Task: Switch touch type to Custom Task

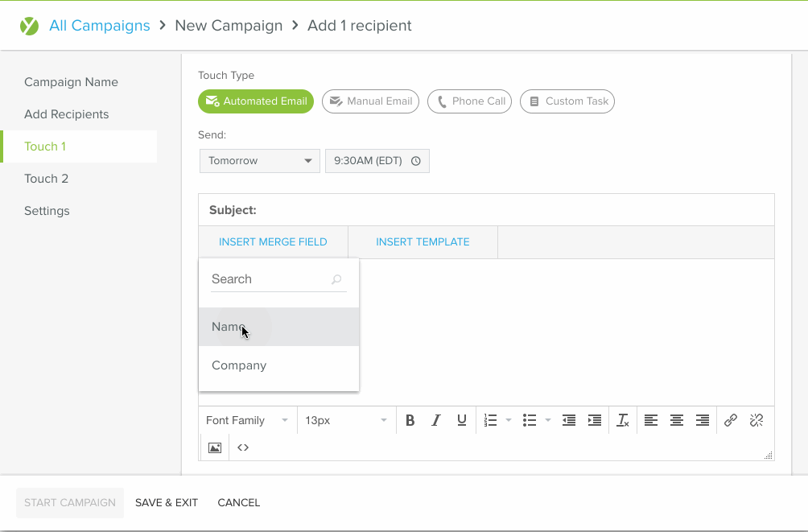Action: [x=567, y=101]
